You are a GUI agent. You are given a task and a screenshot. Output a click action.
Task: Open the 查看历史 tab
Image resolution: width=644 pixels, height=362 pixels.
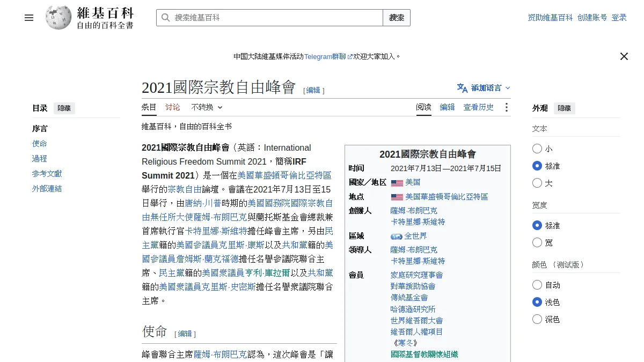[479, 107]
